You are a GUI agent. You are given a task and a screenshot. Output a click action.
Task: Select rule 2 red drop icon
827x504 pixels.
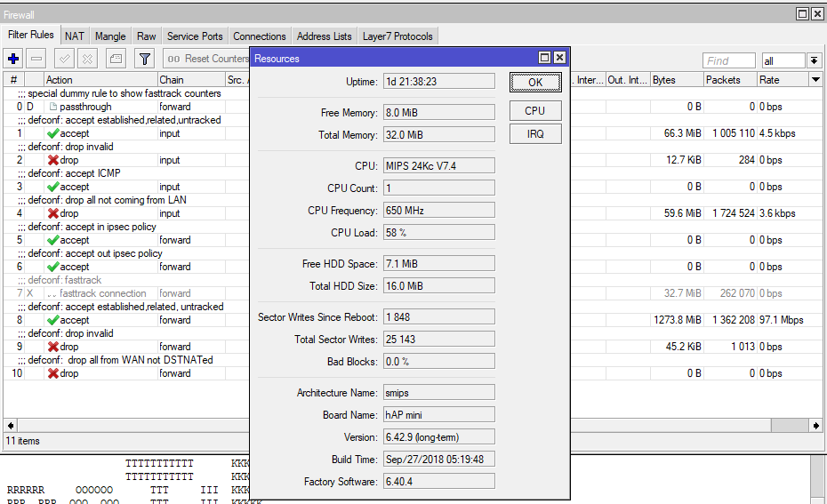click(52, 160)
